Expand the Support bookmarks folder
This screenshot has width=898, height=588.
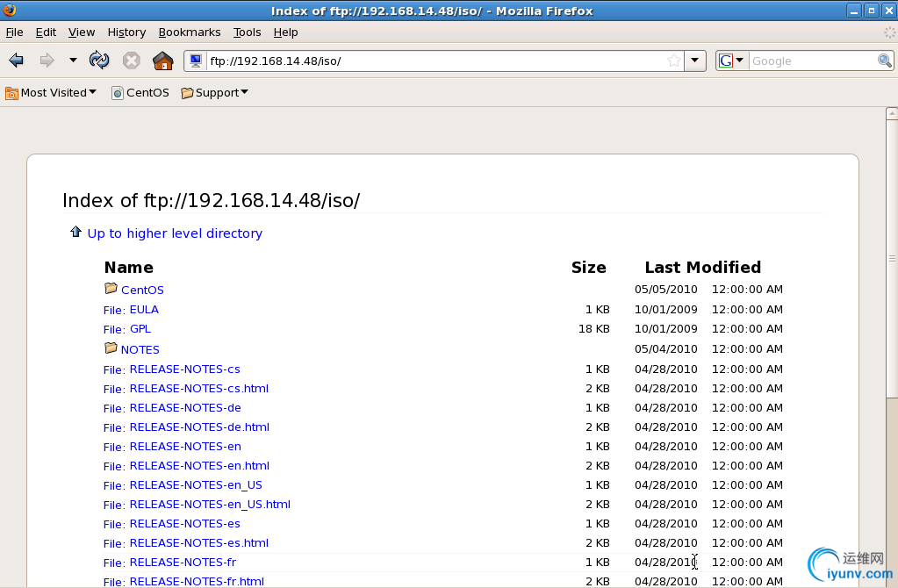215,93
